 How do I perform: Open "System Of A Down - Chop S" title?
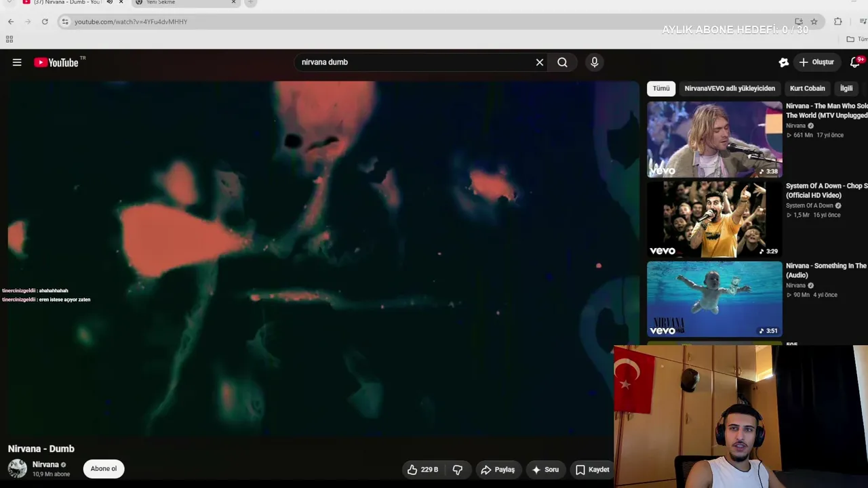pos(827,190)
